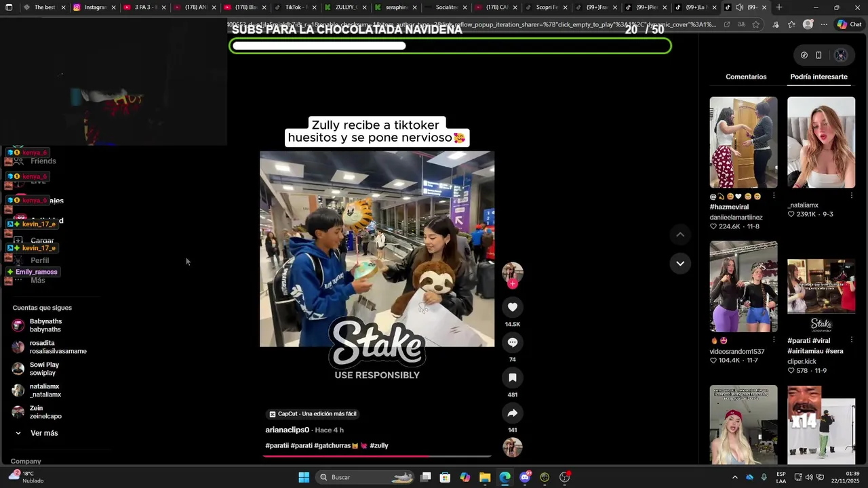
Task: Click the coin icon in top-right pill
Action: [x=804, y=56]
